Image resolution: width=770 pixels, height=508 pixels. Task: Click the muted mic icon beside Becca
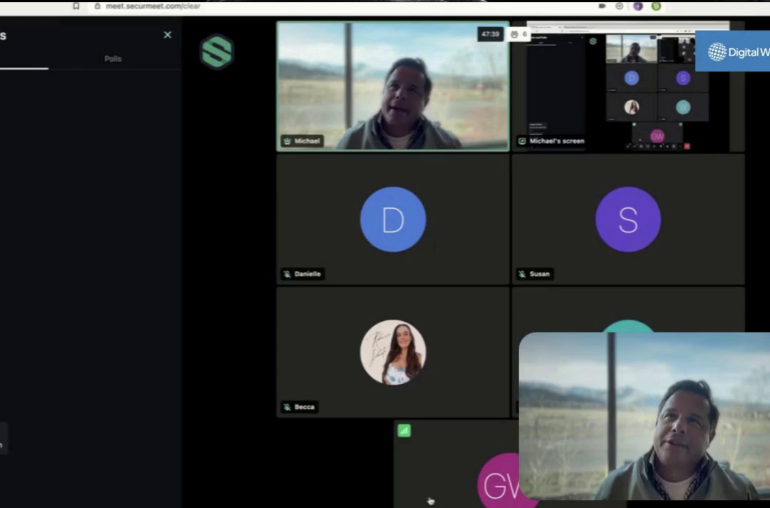287,407
